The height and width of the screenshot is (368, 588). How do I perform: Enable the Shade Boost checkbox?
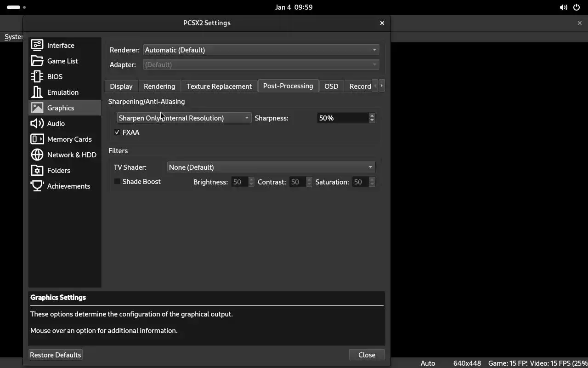pos(117,182)
